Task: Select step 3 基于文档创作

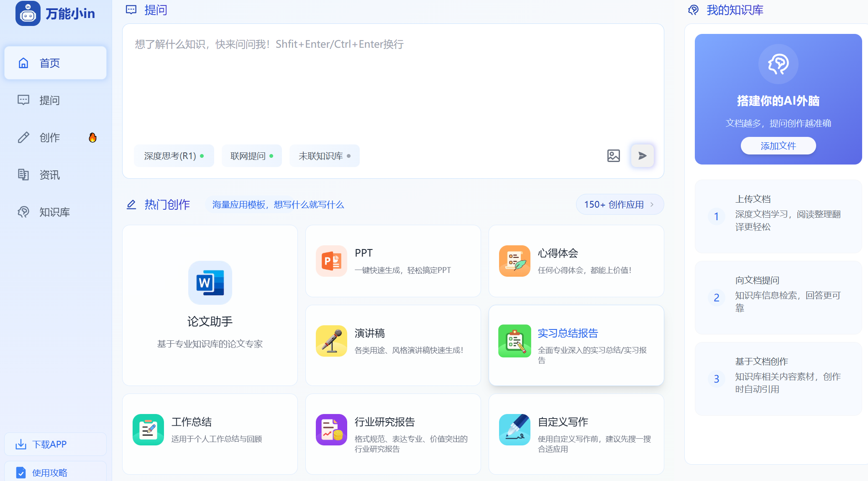Action: tap(778, 378)
